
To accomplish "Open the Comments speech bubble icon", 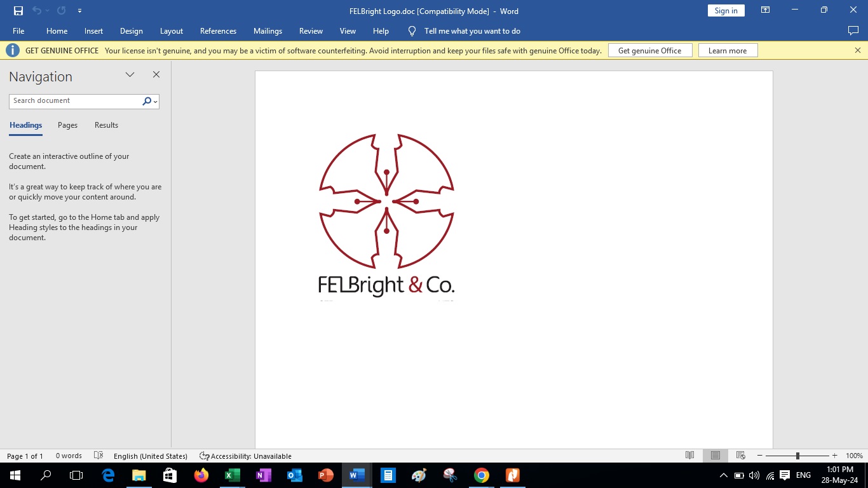I will click(853, 30).
